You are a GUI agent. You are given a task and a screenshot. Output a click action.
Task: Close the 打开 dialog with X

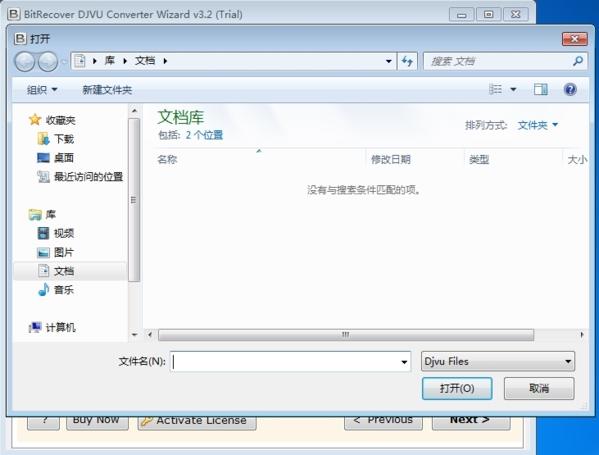575,39
